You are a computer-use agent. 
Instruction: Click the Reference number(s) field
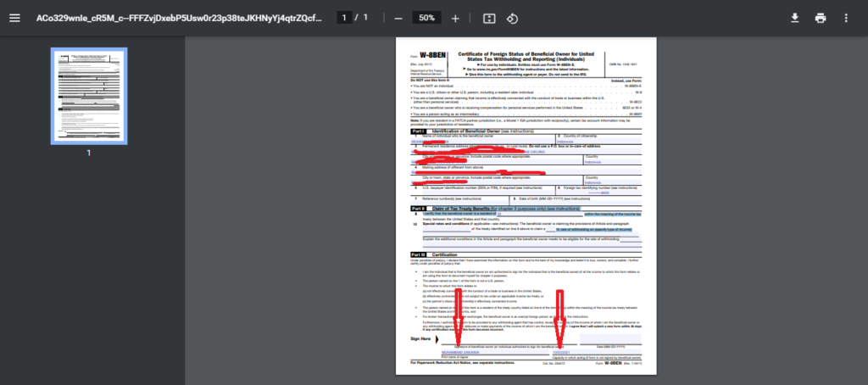coord(459,202)
